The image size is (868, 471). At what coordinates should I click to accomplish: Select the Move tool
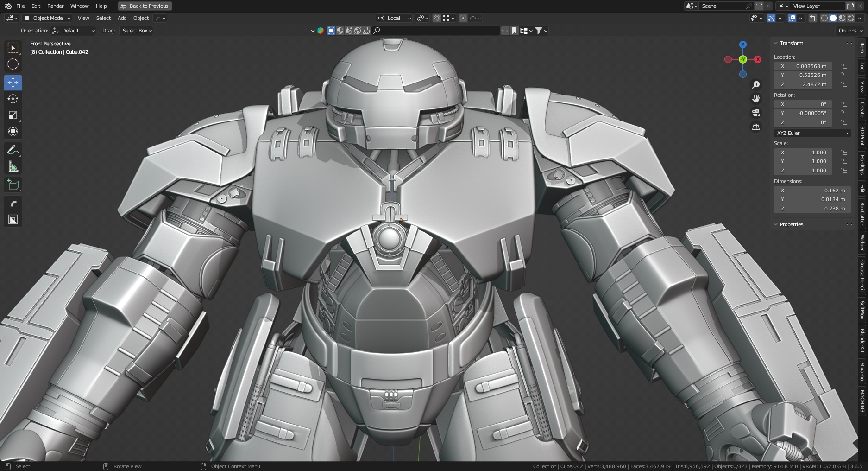[13, 83]
